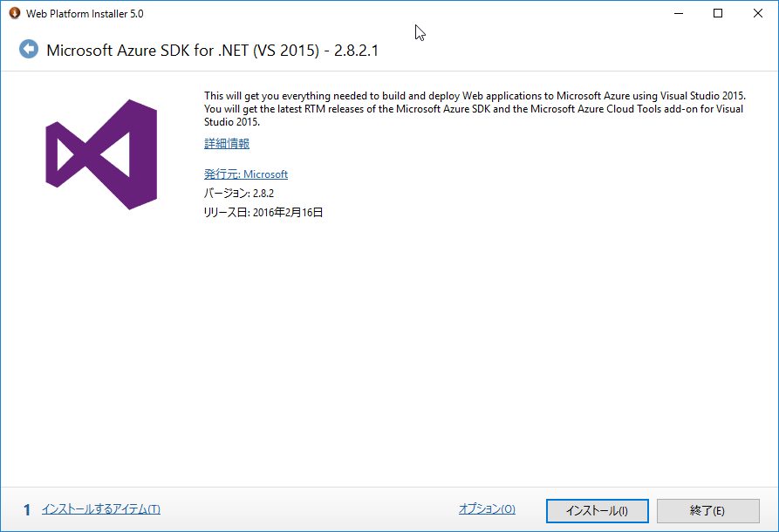Open the オプション(O) options link
Viewport: 779px width, 532px height.
(487, 508)
